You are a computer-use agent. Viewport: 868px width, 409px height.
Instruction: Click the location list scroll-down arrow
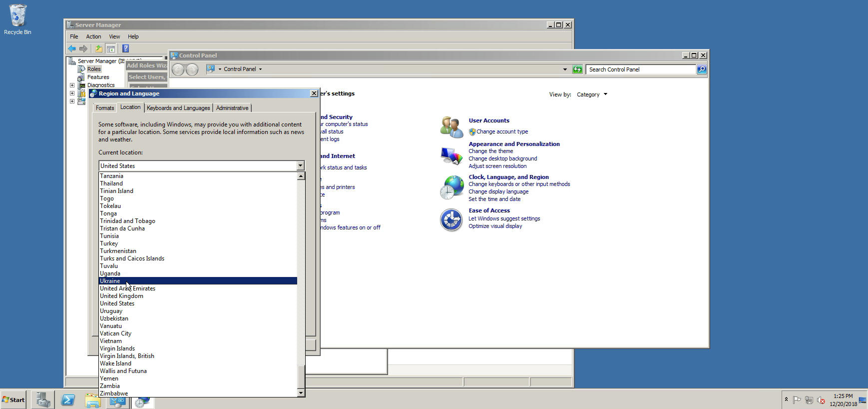301,393
